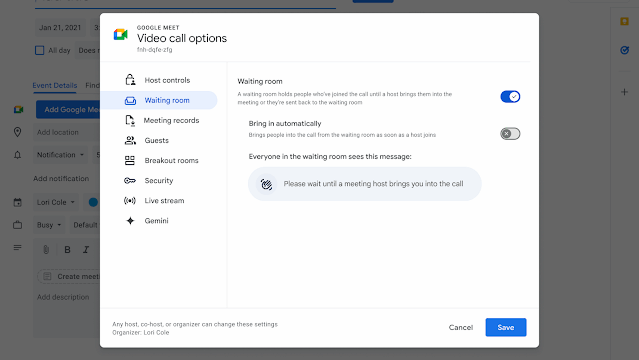Click the Google Meet logo in dialog header

pos(121,35)
